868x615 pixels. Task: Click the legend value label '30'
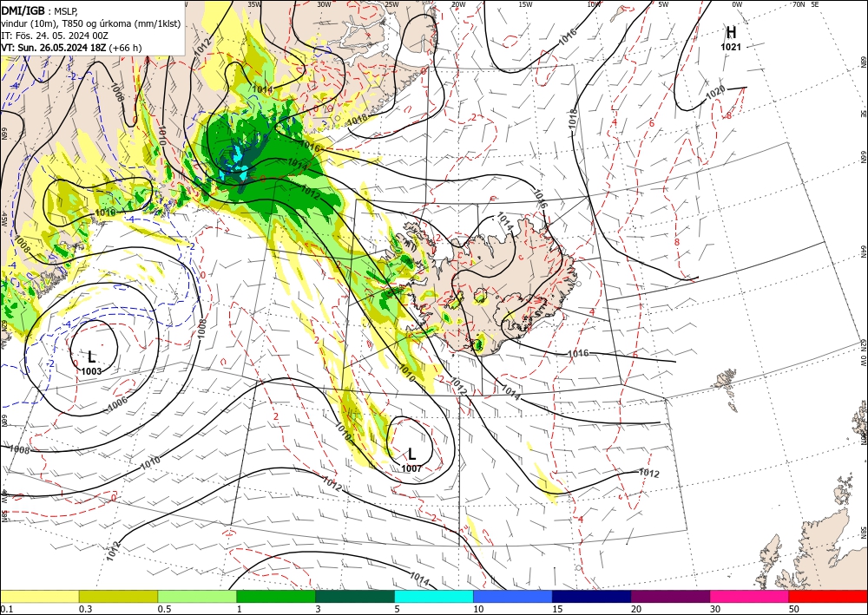(715, 609)
